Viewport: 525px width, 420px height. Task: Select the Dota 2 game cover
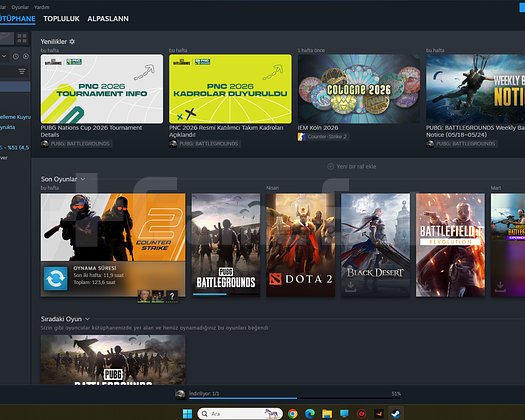301,245
